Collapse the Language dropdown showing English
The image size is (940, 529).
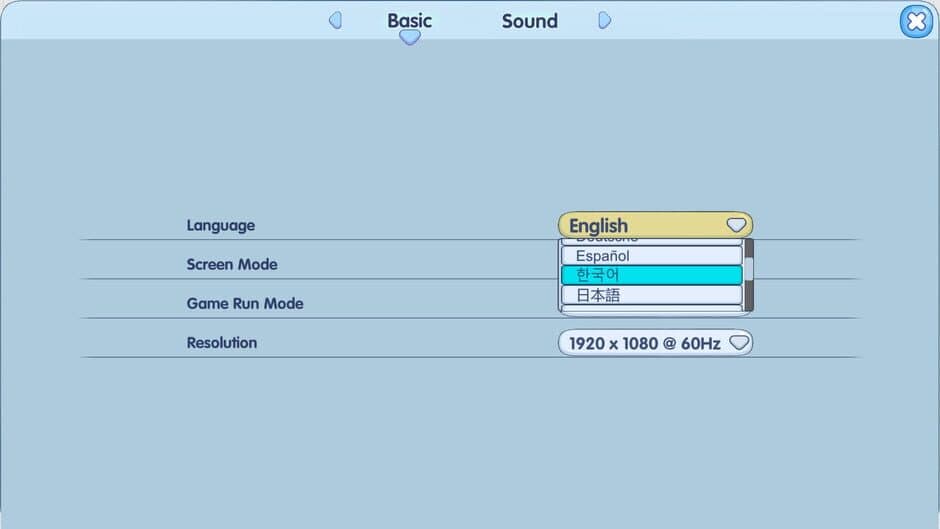[655, 225]
